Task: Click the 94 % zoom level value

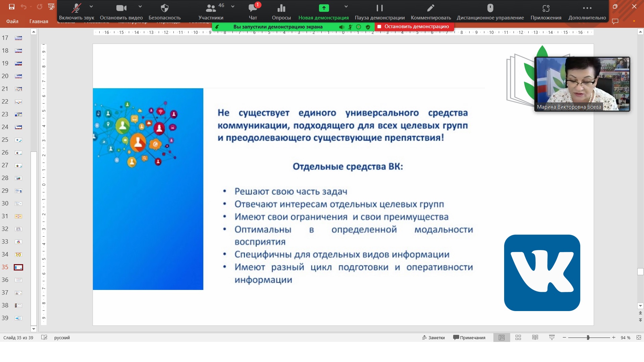Action: coord(626,338)
